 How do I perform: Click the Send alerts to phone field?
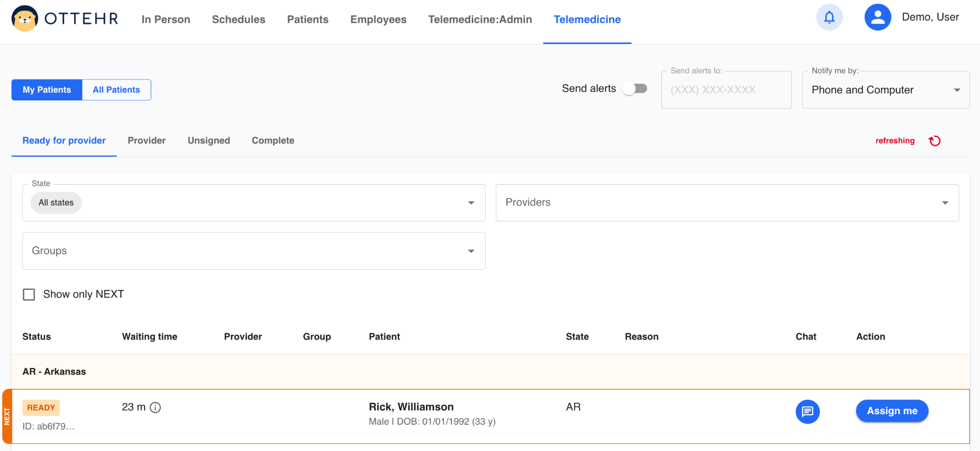[x=726, y=90]
